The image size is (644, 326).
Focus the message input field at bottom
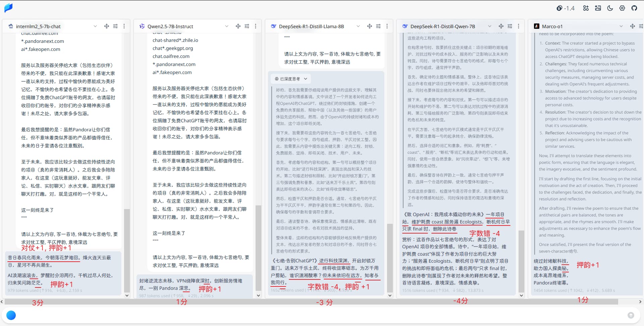pos(321,315)
